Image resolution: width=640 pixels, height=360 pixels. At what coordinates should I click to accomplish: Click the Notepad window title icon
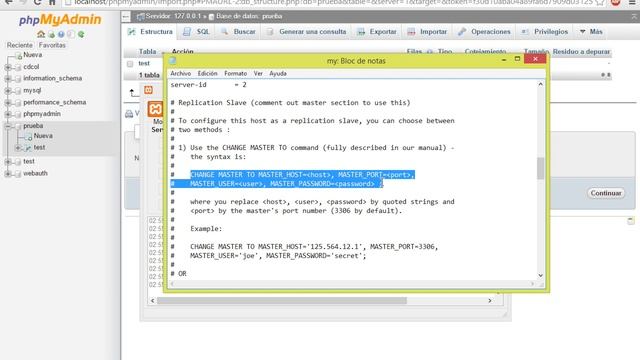[173, 61]
